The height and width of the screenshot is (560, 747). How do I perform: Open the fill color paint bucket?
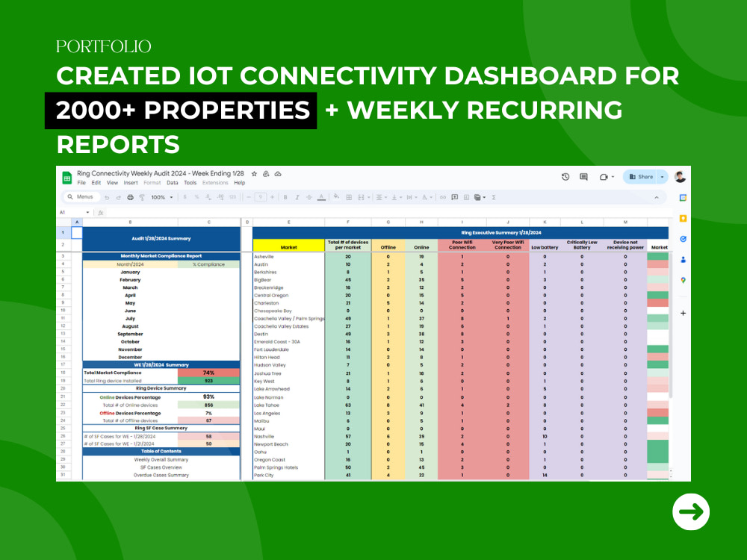(x=336, y=196)
